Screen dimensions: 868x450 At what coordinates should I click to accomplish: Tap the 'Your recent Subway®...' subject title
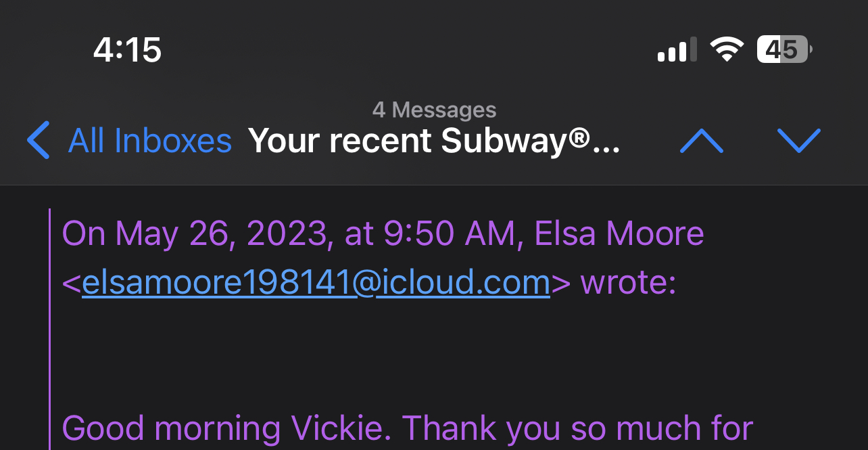(433, 141)
